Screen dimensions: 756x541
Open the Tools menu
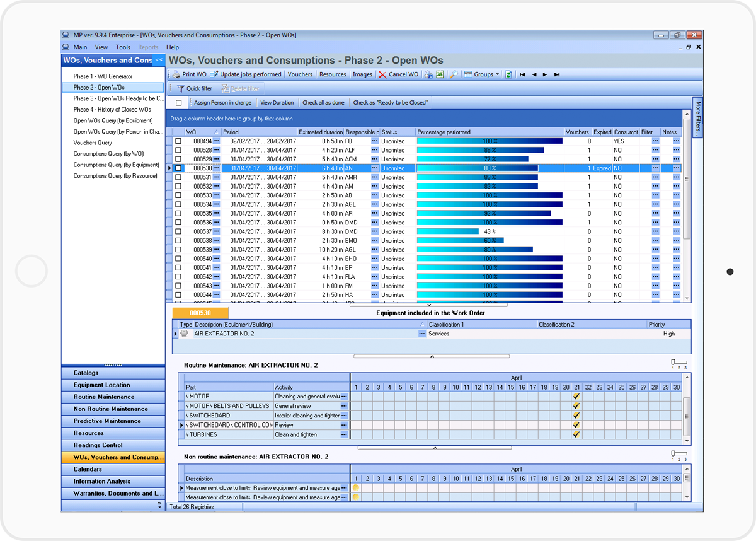[x=122, y=47]
